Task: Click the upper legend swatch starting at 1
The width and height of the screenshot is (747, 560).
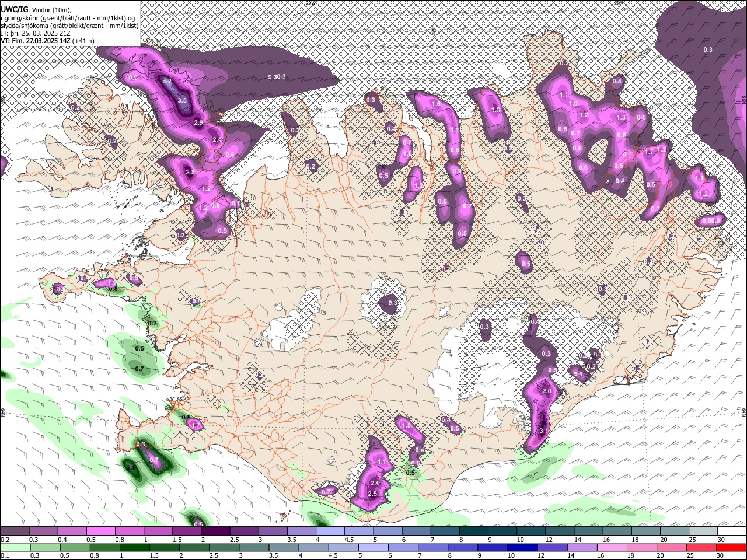Action: (x=158, y=531)
